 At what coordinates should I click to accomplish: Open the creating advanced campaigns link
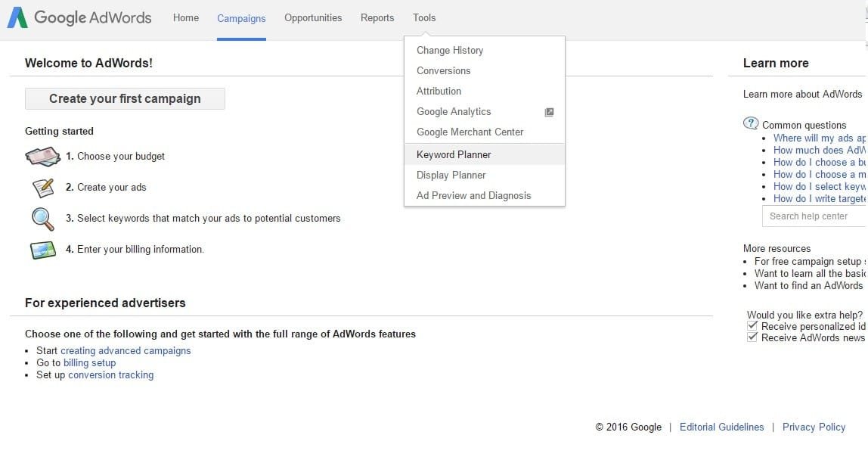tap(126, 351)
